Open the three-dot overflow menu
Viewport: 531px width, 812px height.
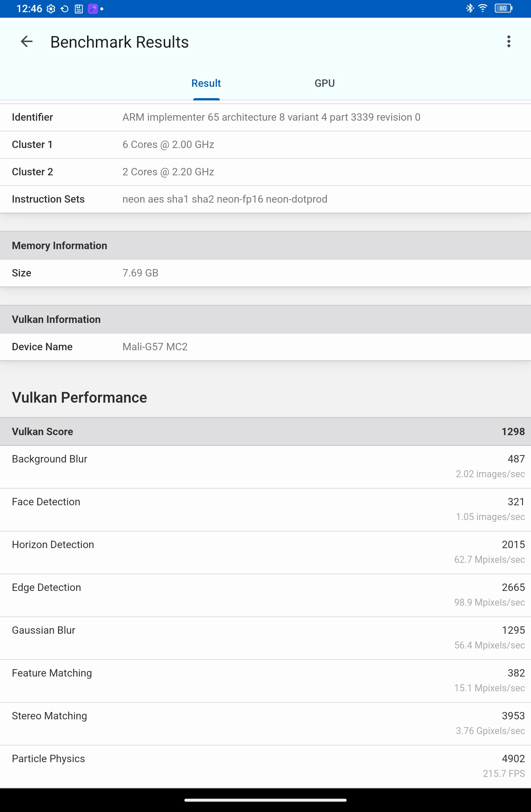[509, 42]
